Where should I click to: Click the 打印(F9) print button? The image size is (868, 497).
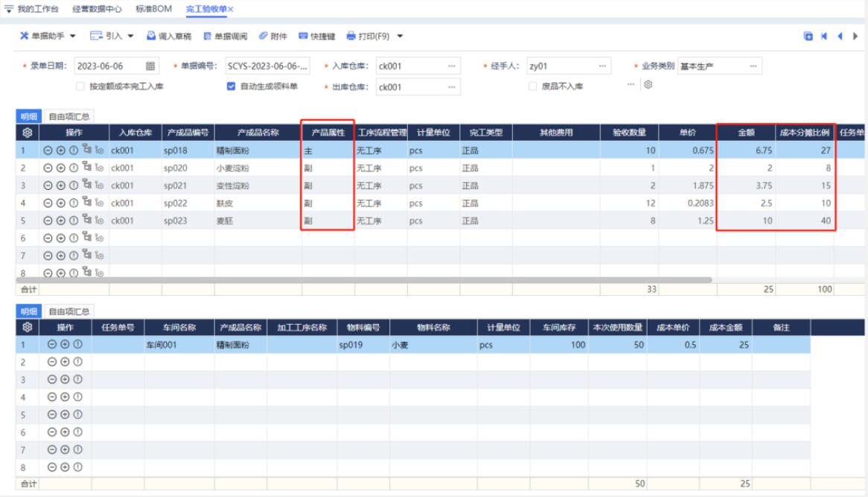pos(368,36)
